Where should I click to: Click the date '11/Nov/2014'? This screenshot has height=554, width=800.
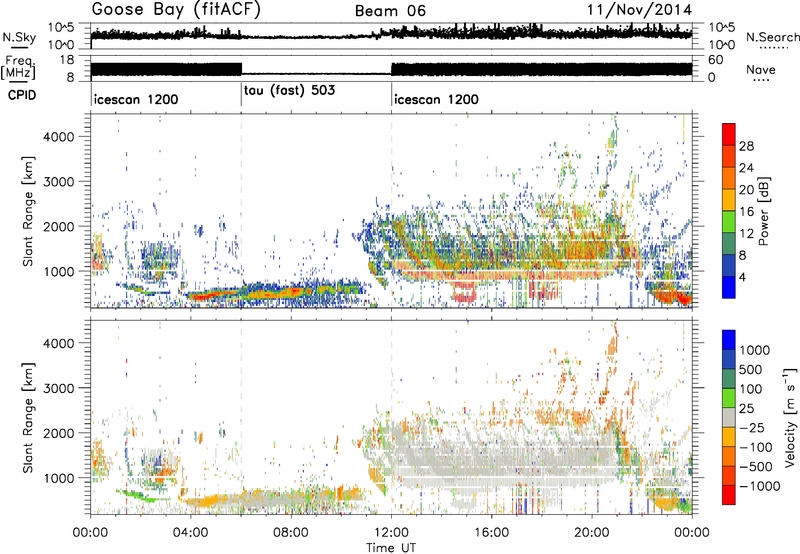click(639, 10)
